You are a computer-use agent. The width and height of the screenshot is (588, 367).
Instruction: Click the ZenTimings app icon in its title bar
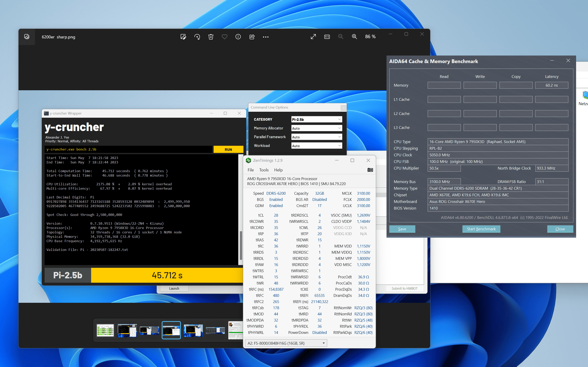(x=248, y=160)
